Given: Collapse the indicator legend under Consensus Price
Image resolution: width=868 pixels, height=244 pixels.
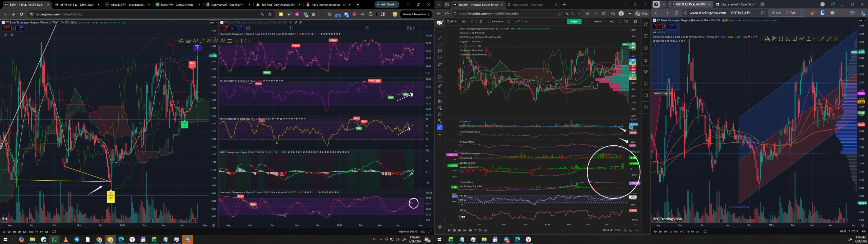Looking at the screenshot, I should 461,59.
